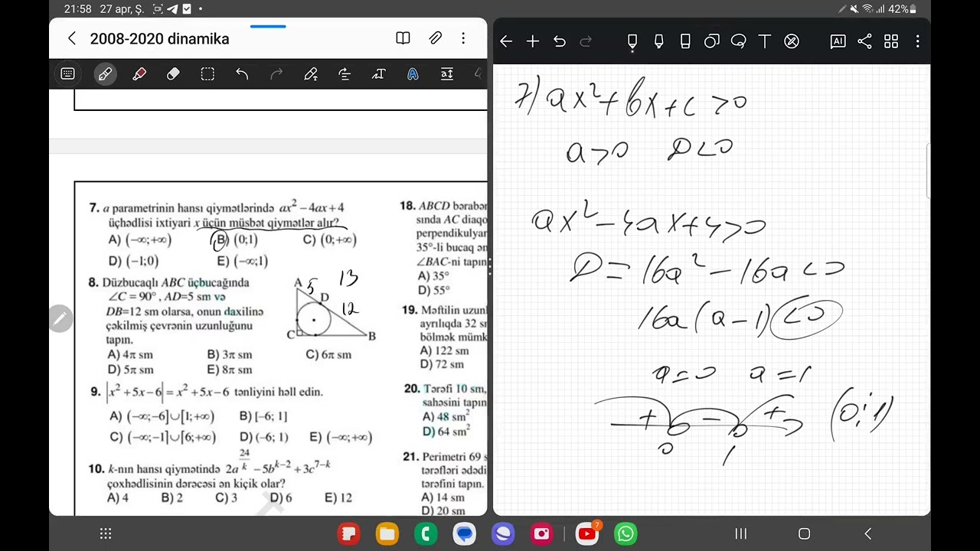Select the Pen tool in Samsung Notes
Image resolution: width=980 pixels, height=551 pixels.
pyautogui.click(x=105, y=74)
